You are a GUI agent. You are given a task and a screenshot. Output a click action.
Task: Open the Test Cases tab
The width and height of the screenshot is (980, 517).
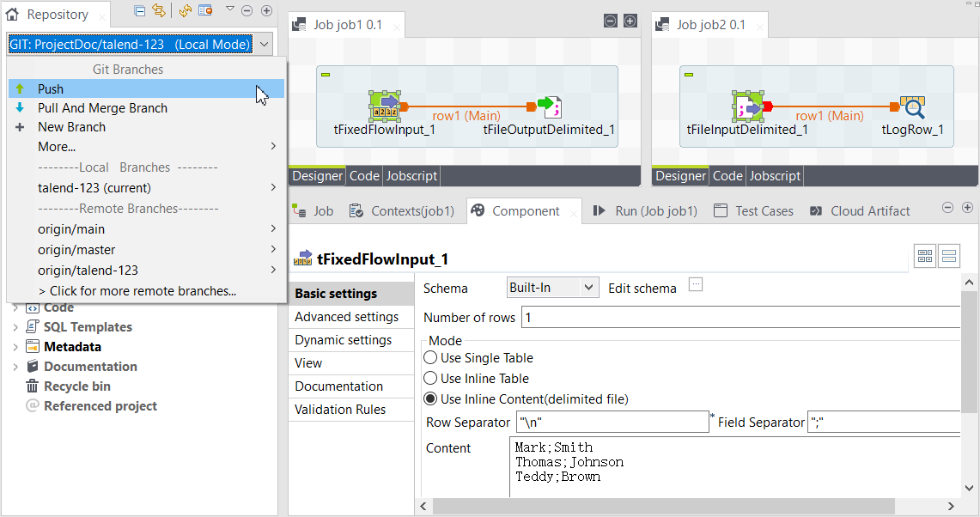(x=754, y=211)
